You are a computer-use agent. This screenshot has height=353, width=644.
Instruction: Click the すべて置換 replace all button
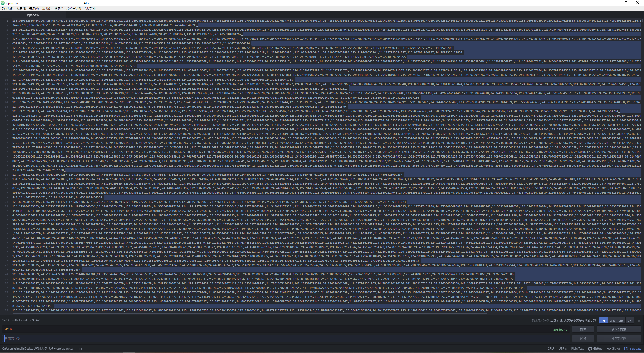pyautogui.click(x=619, y=339)
